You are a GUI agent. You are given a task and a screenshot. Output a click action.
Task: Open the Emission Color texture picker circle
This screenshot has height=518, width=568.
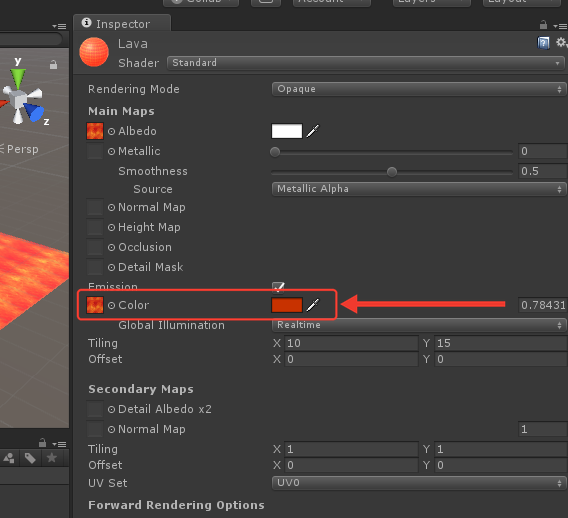click(112, 305)
